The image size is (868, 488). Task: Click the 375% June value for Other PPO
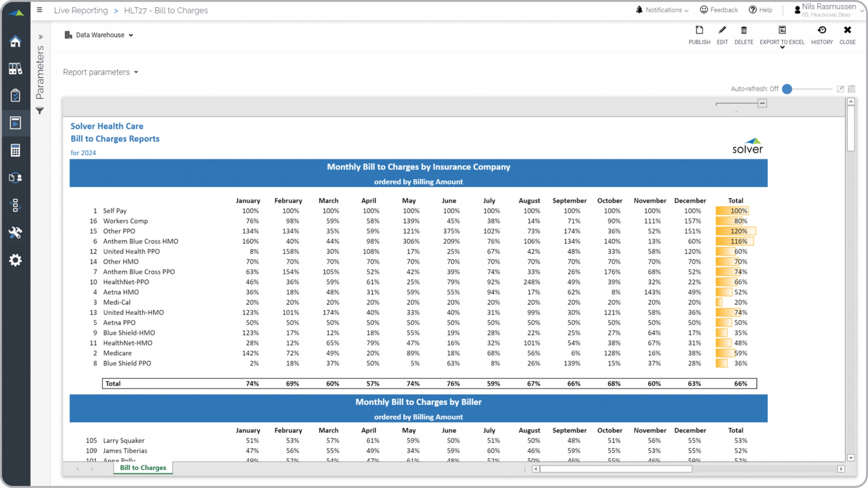[x=451, y=231]
